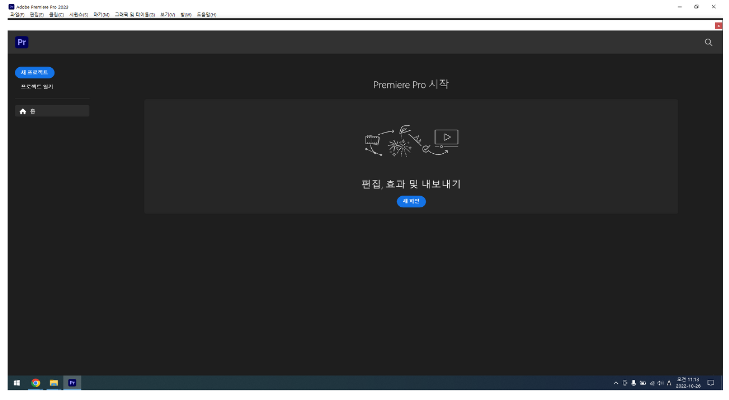729x400 pixels.
Task: Click blue button under 편집, 효과 및 내보내기
Action: 411,201
